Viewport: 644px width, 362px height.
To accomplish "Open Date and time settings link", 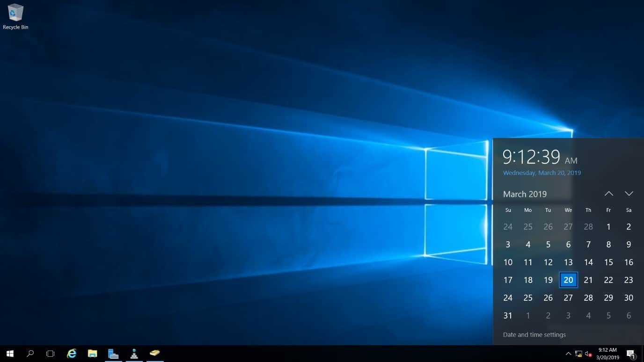I will tap(534, 335).
